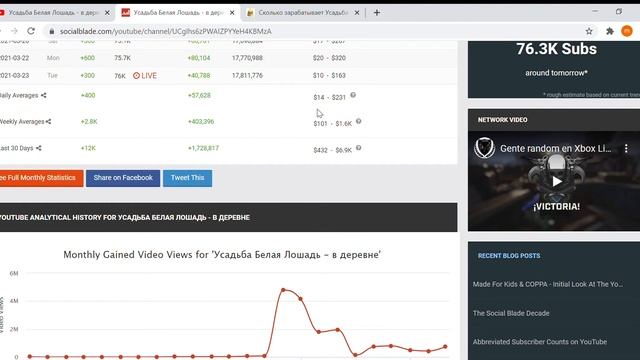This screenshot has height=360, width=640.
Task: Click the Share on Facebook button
Action: point(123,178)
